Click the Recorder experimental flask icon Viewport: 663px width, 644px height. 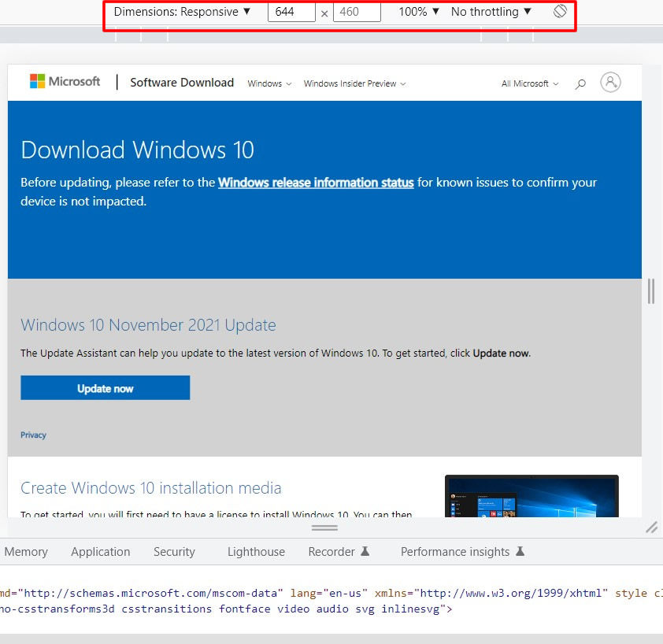365,551
